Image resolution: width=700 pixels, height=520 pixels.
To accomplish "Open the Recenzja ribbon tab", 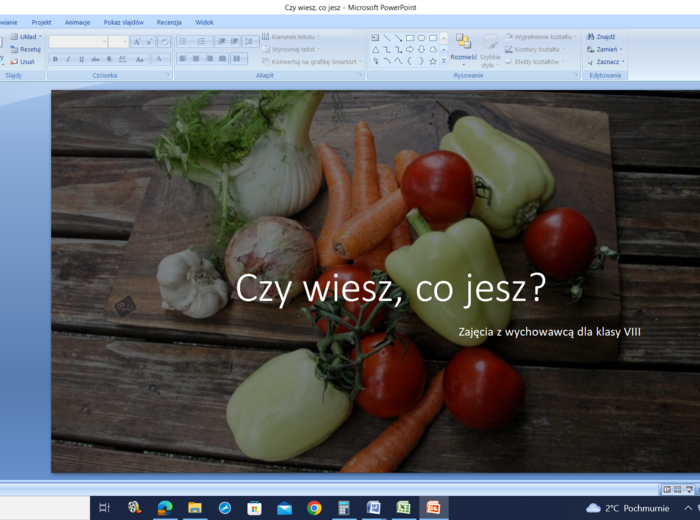I will [x=169, y=22].
